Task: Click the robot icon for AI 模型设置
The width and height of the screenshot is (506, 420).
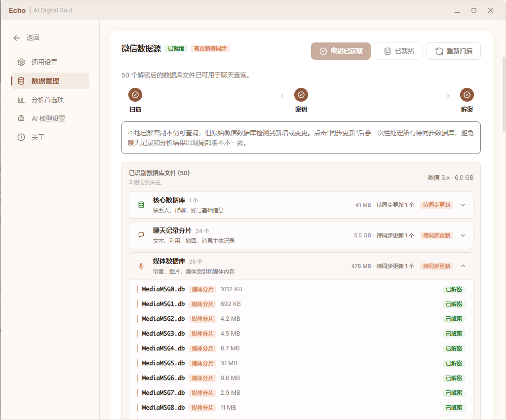Action: 21,118
